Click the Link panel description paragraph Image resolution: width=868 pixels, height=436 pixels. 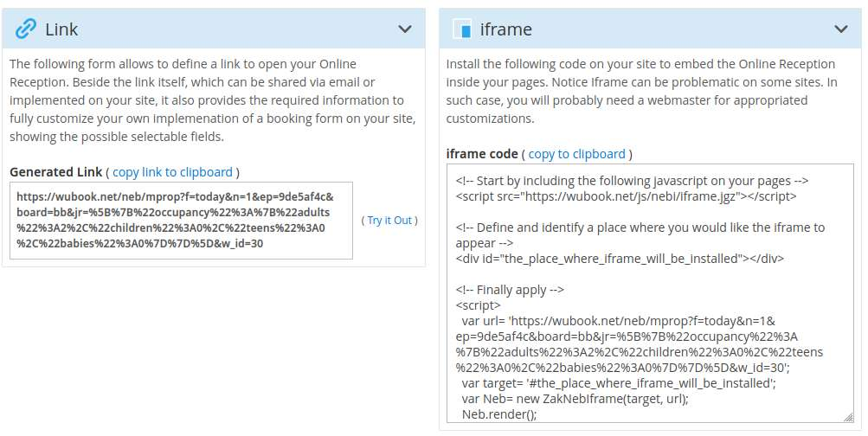(213, 100)
